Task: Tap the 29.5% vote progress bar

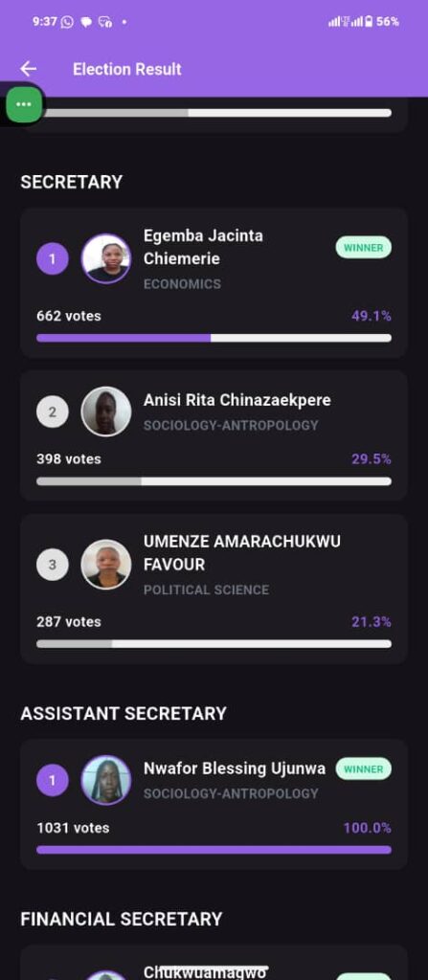Action: 214,481
